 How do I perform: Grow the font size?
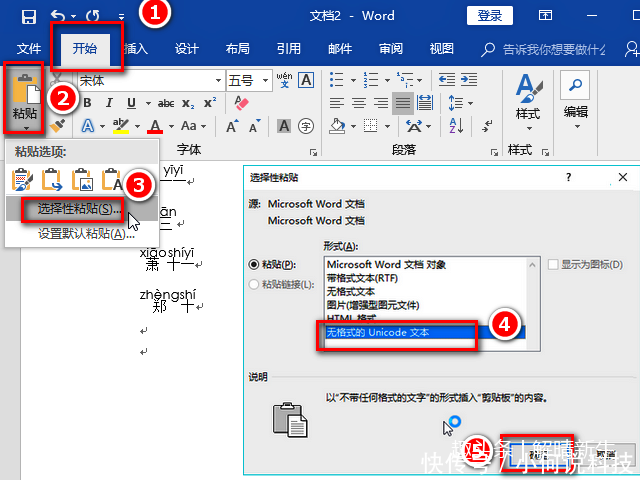coord(232,126)
